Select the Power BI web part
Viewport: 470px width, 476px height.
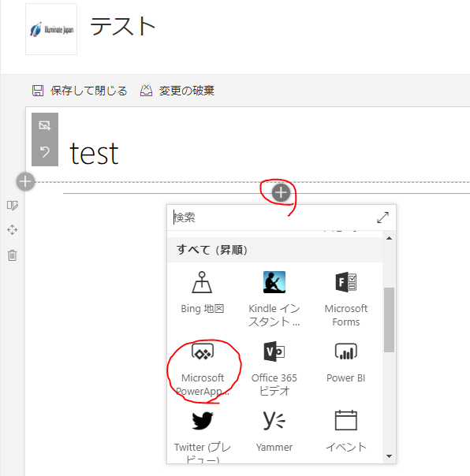pos(345,363)
